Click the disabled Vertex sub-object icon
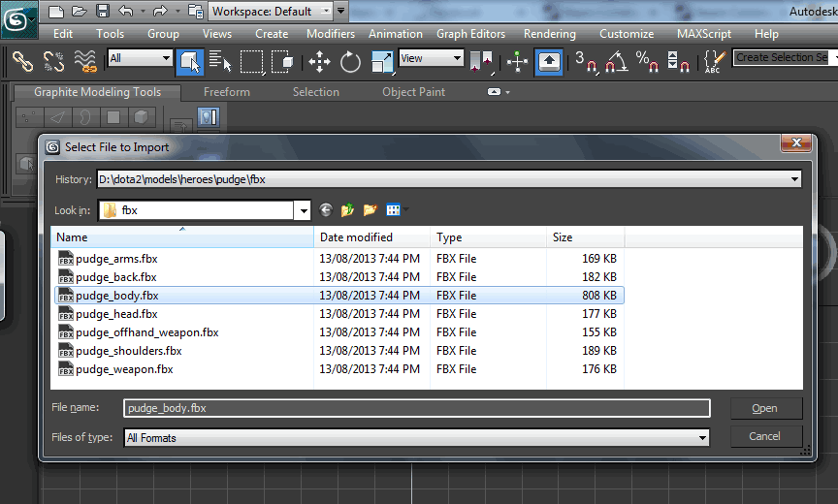Viewport: 838px width, 504px height. (29, 117)
